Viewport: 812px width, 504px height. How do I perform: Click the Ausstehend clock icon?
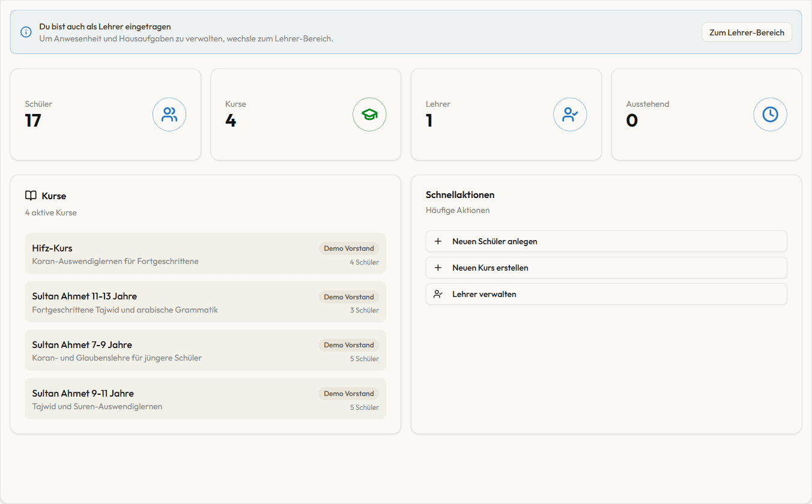[x=771, y=115]
